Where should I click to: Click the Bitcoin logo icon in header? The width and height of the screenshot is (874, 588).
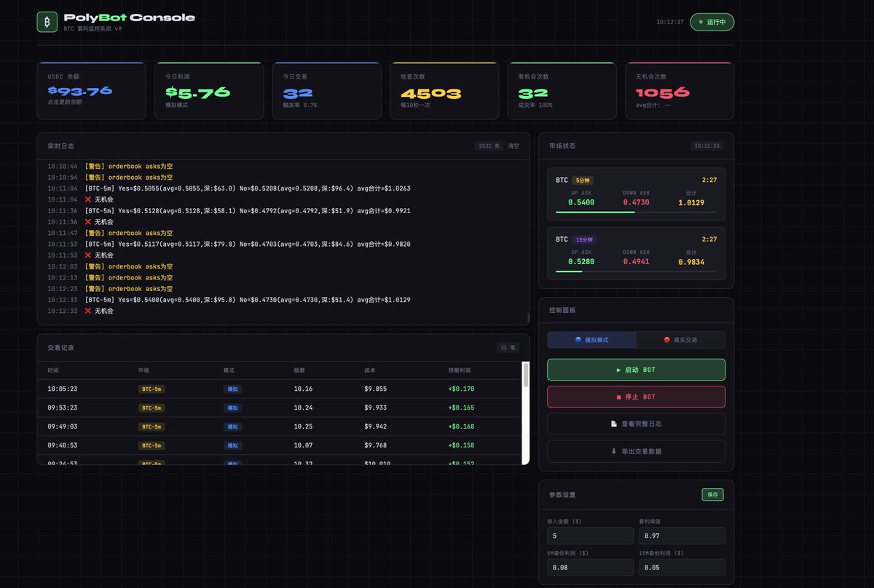tap(47, 22)
